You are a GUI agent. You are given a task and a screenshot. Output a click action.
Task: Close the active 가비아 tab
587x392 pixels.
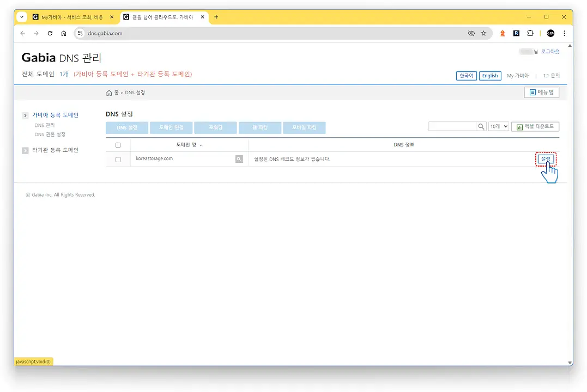[203, 17]
